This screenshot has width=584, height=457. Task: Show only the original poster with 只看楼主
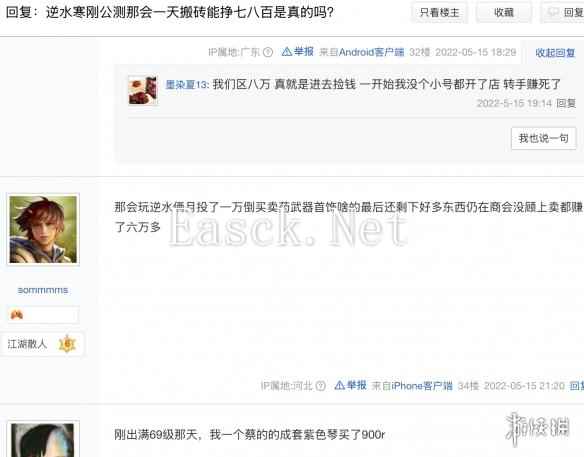pos(439,12)
